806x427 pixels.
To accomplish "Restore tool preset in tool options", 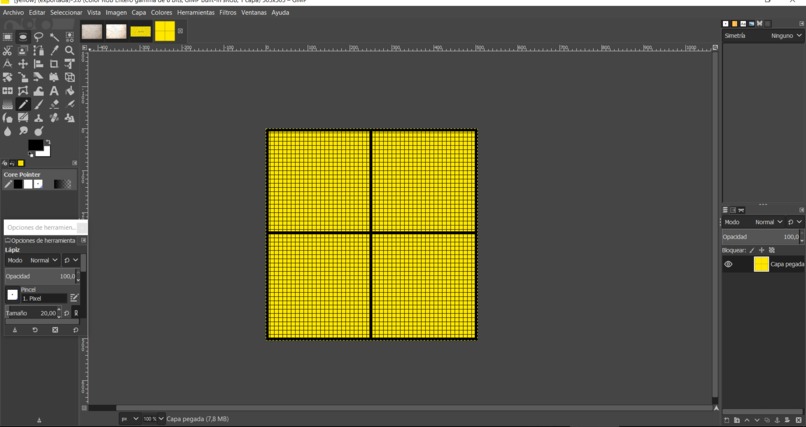I will [35, 330].
